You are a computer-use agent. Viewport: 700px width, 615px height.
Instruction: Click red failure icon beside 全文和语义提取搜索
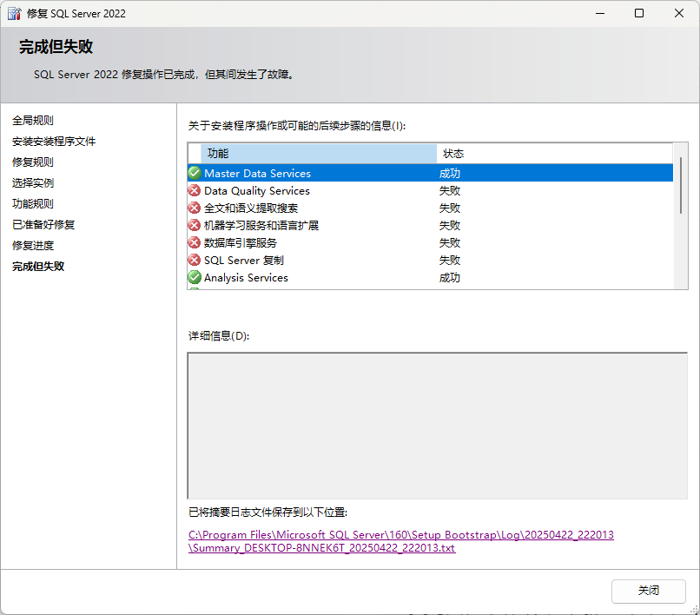(195, 208)
